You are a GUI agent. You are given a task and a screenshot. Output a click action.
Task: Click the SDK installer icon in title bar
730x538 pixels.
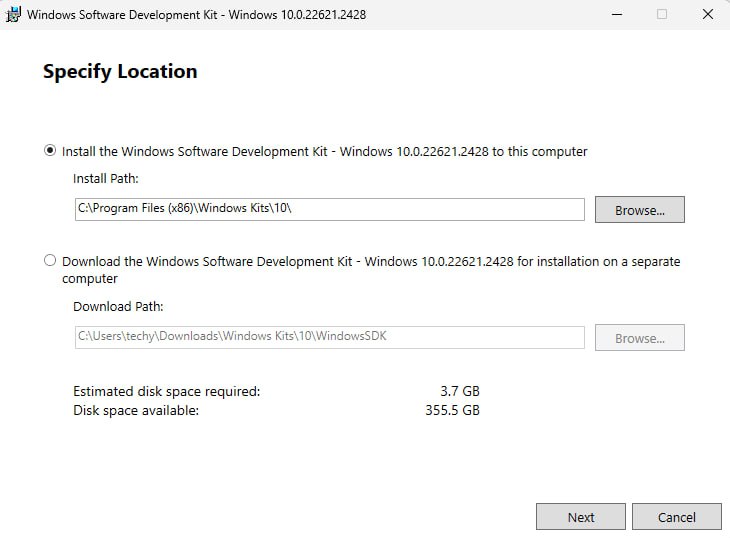[12, 15]
